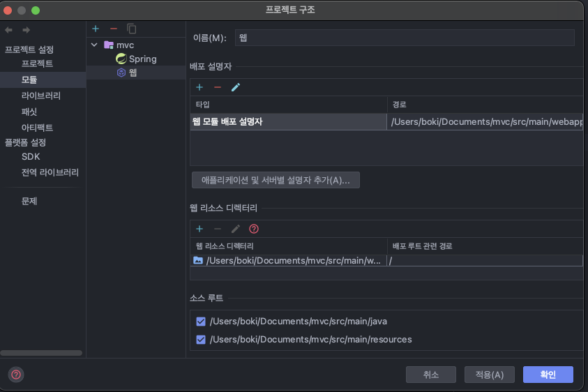
Task: Remove the selected deployment descriptor
Action: pyautogui.click(x=218, y=87)
